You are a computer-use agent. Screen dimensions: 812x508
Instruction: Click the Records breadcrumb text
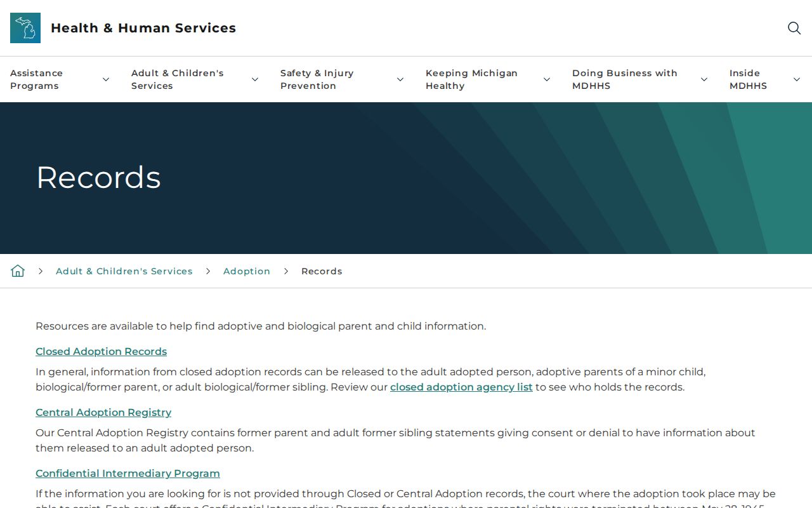(x=322, y=271)
